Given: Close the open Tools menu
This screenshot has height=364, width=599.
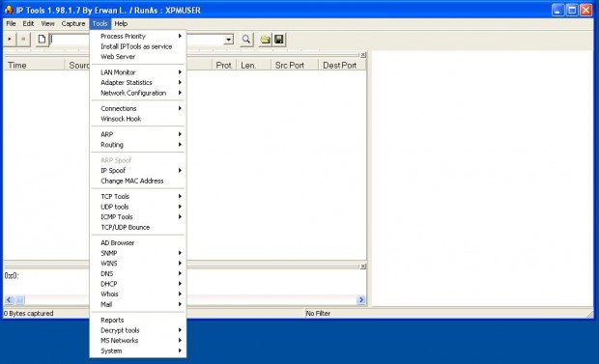Looking at the screenshot, I should [x=100, y=24].
